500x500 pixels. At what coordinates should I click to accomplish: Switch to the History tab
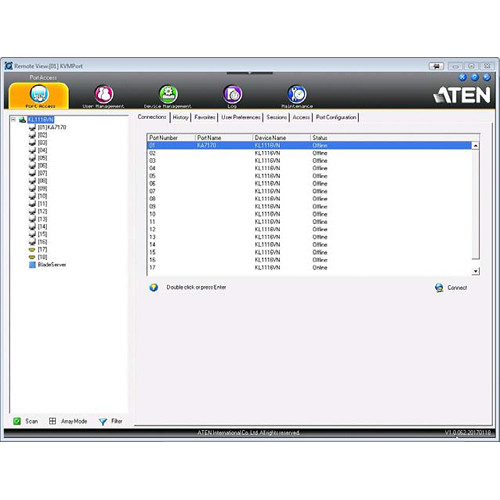click(x=181, y=117)
